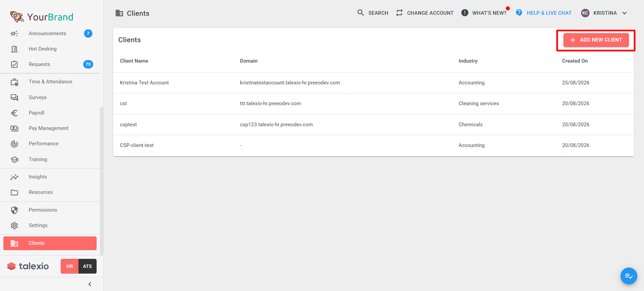Click the Requests badge showing 73
Viewport: 644px width, 291px height.
point(88,64)
